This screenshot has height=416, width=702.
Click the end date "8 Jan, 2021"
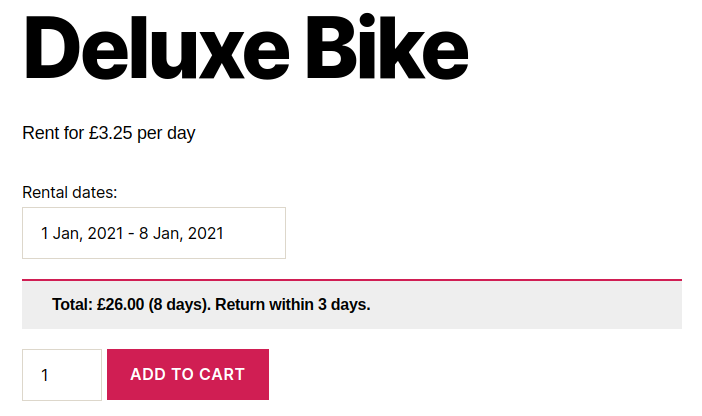pos(182,234)
